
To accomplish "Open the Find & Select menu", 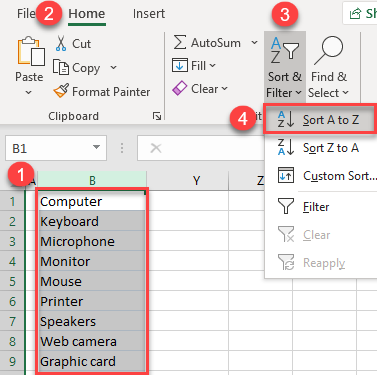I will [328, 67].
